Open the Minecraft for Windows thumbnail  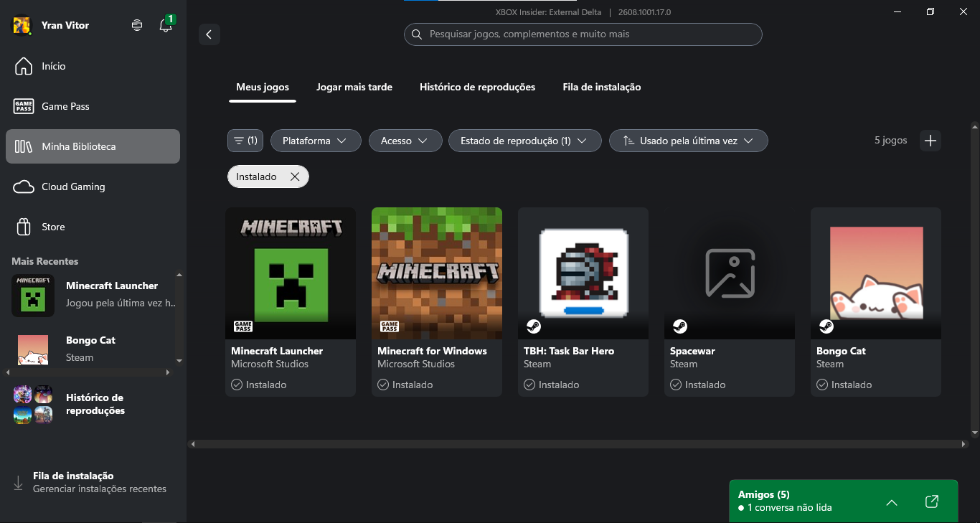437,273
